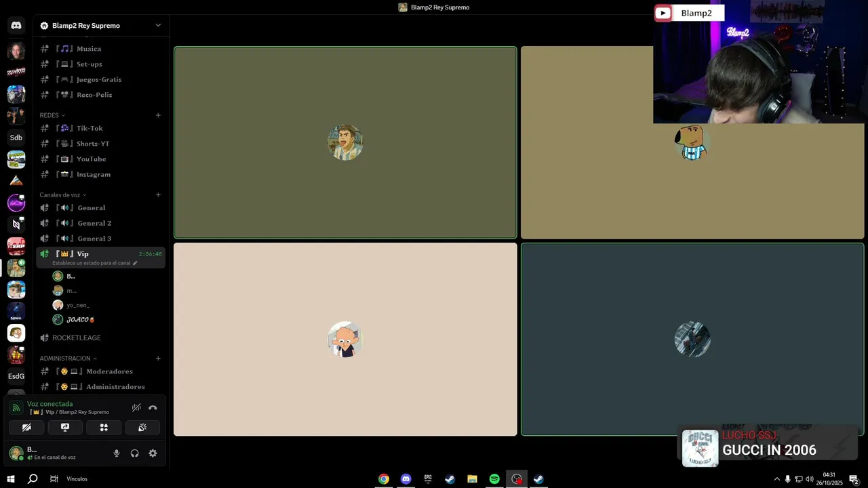Open Blamp2 Rey Supremo server menu
This screenshot has height=488, width=868.
point(101,26)
